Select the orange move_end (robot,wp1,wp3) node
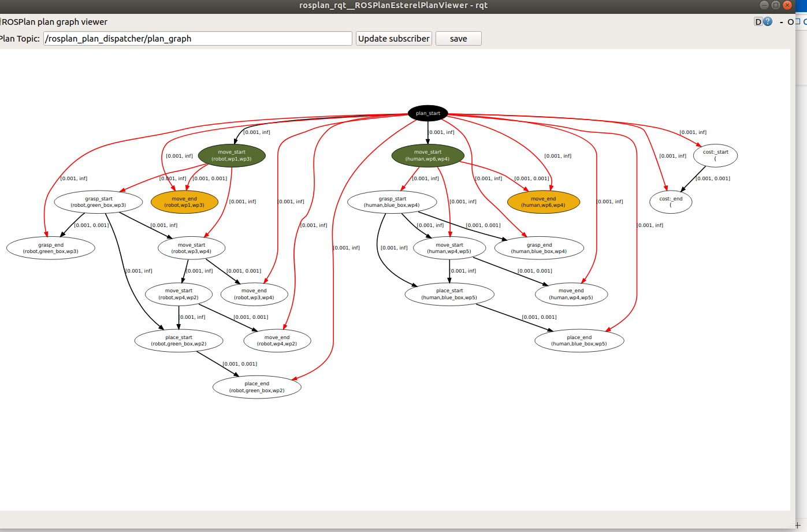The width and height of the screenshot is (807, 532). [184, 202]
